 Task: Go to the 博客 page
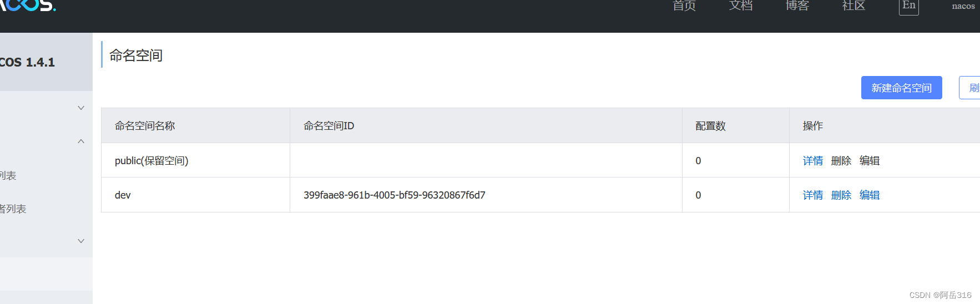797,6
